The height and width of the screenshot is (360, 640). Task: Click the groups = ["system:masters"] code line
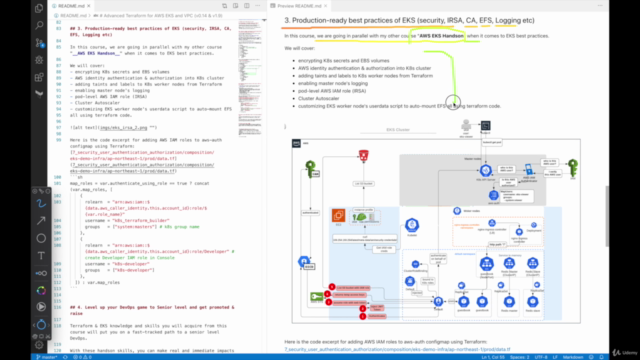(142, 227)
